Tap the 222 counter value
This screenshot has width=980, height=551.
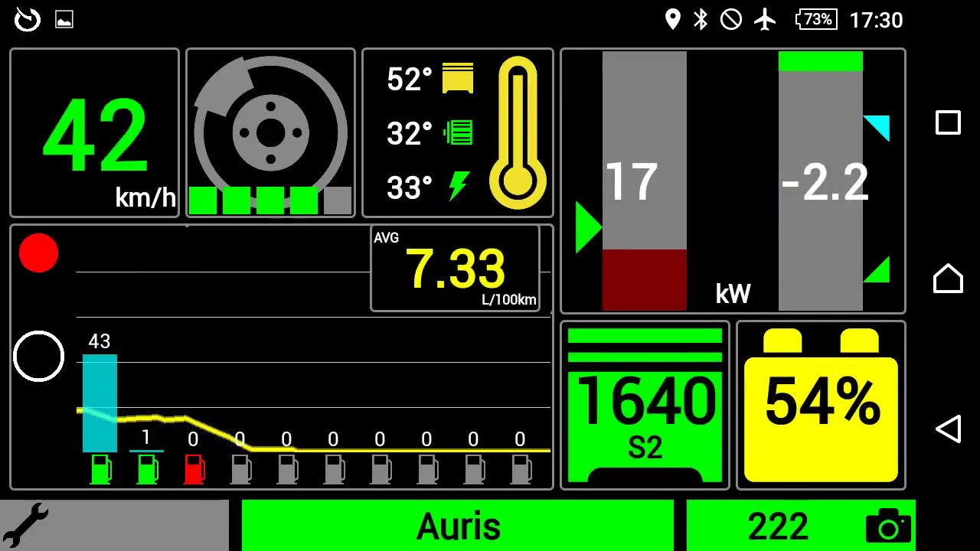pos(778,527)
